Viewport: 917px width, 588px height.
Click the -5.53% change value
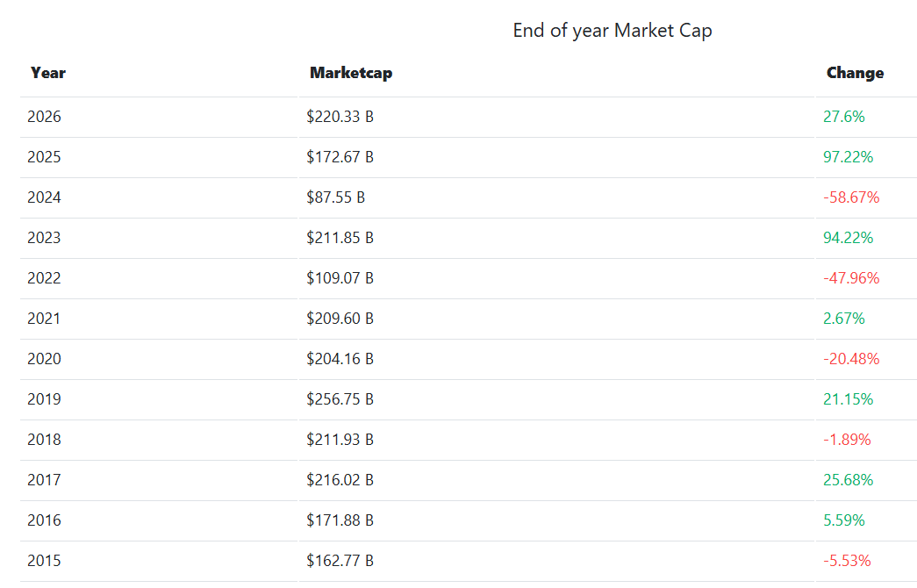click(x=847, y=561)
